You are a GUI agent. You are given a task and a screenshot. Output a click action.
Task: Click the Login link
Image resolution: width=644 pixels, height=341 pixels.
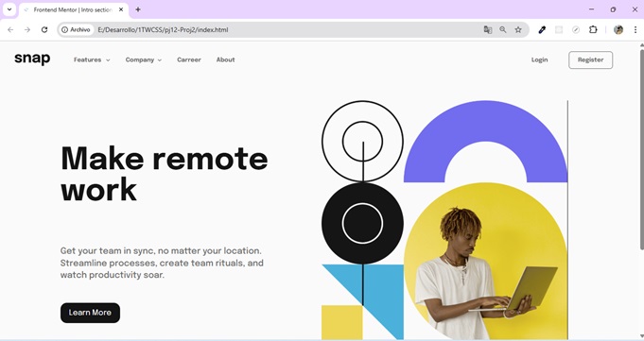[x=539, y=60]
